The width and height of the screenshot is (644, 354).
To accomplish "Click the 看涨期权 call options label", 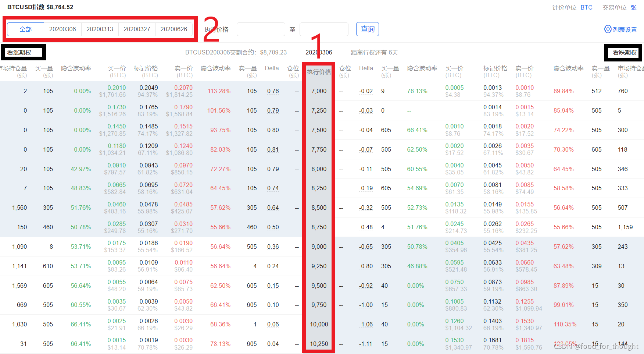I will [19, 52].
